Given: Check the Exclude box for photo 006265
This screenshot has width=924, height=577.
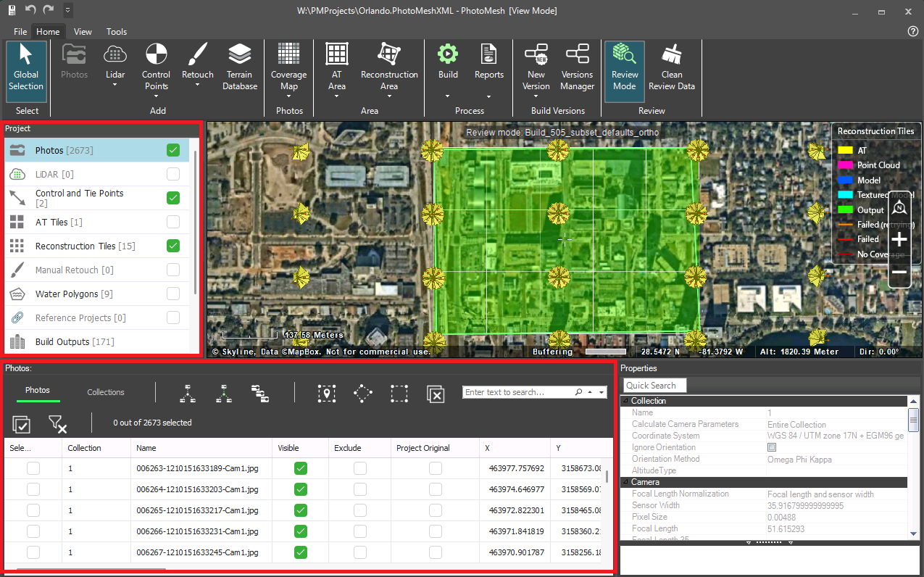Looking at the screenshot, I should [x=360, y=510].
